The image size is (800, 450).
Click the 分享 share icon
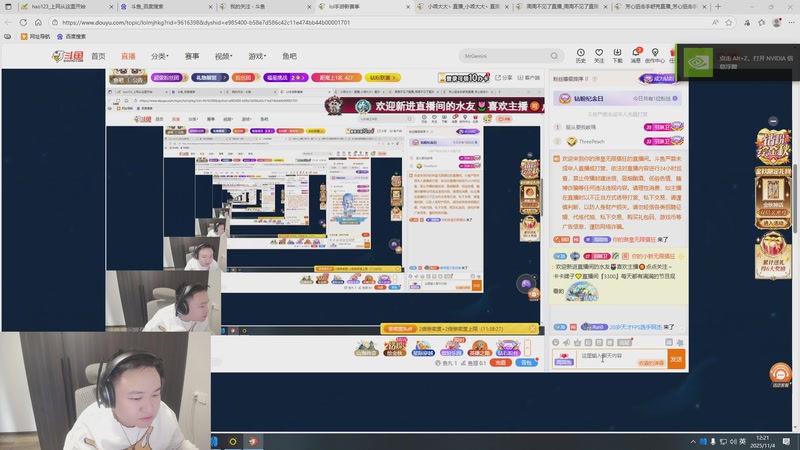(x=504, y=78)
